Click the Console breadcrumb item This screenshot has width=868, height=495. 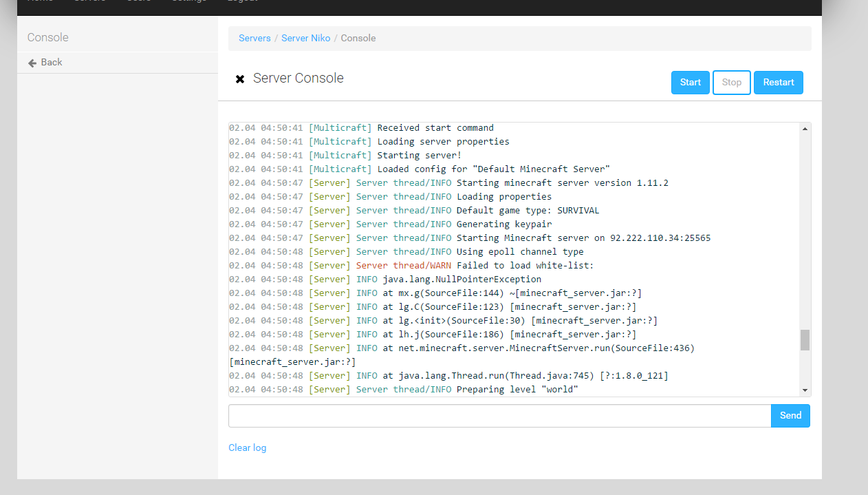tap(358, 39)
